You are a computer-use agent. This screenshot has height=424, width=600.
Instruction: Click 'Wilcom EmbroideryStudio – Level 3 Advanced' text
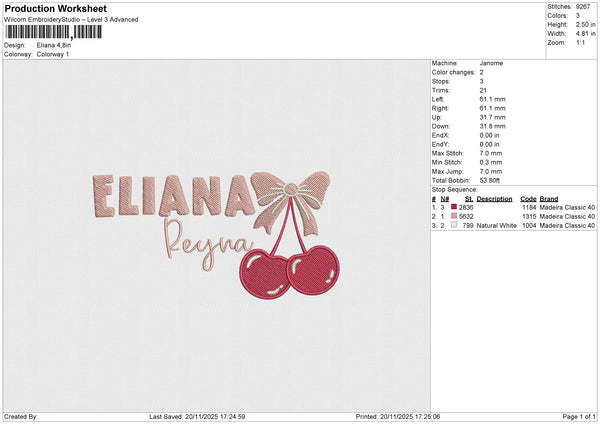click(x=71, y=20)
